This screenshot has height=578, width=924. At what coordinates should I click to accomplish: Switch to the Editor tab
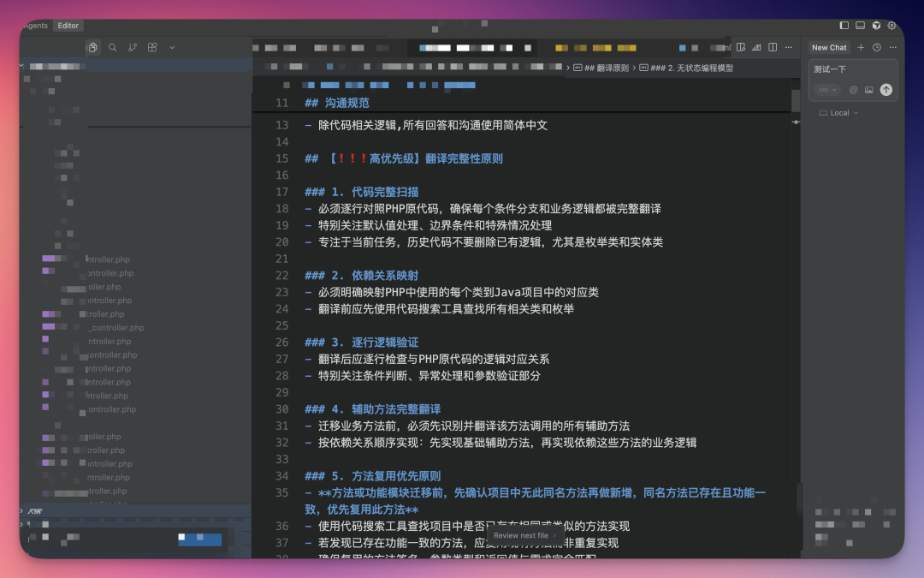pos(68,25)
